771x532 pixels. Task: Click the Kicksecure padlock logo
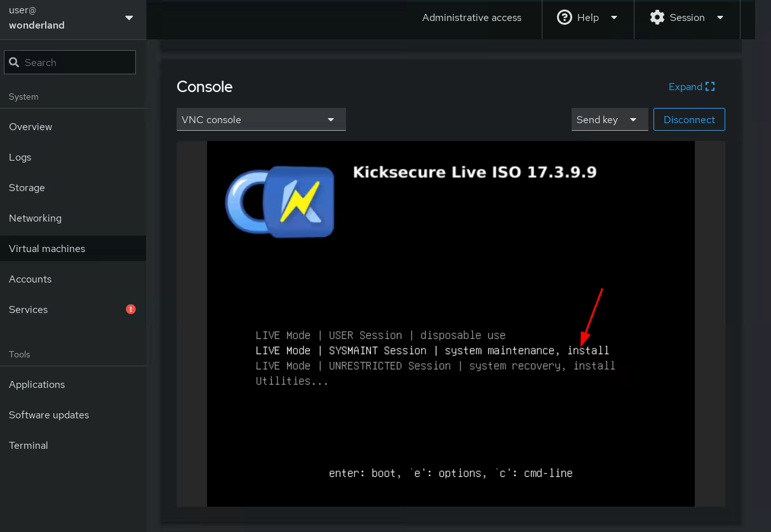[x=280, y=202]
